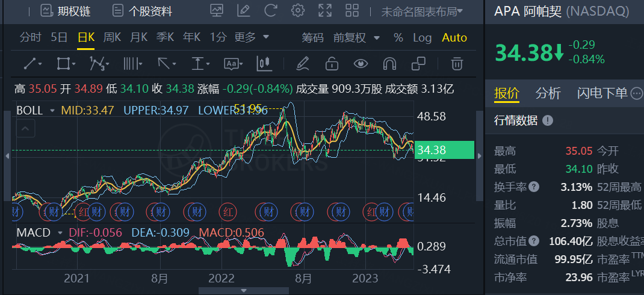Screen dimensions: 644x295
Task: Click the 财 earnings marker above the 2021 axis label
Action: click(x=96, y=213)
